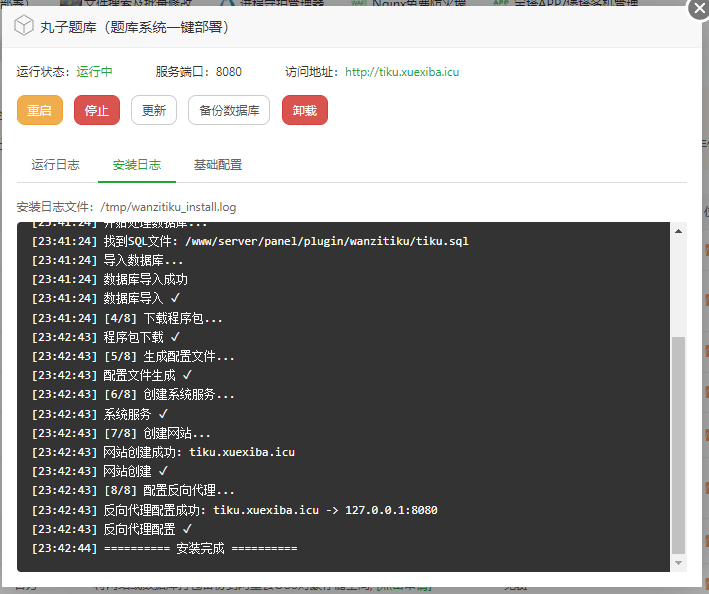
Task: Stop the service with 停止 button
Action: (97, 110)
